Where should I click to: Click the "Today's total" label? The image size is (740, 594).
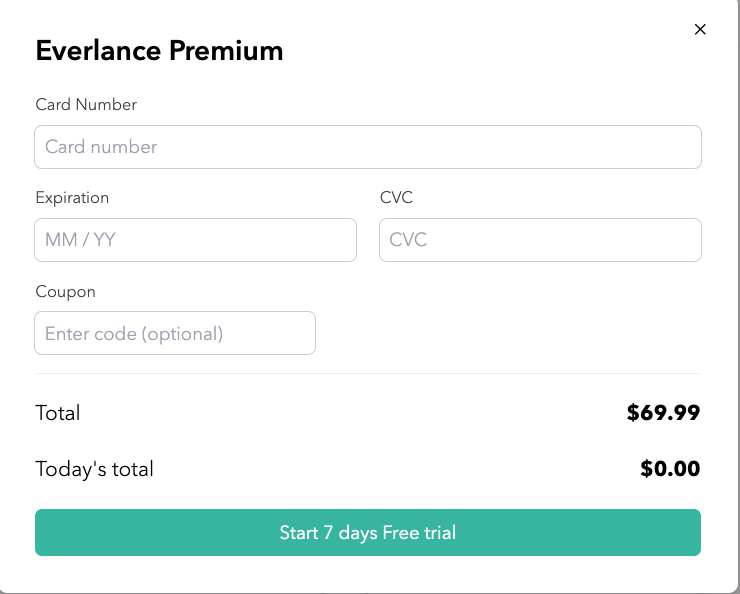(94, 469)
